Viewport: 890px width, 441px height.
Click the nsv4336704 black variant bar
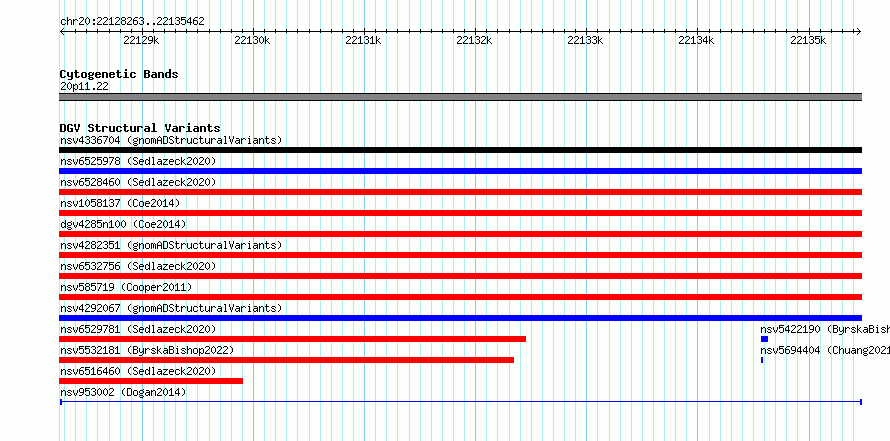(460, 150)
